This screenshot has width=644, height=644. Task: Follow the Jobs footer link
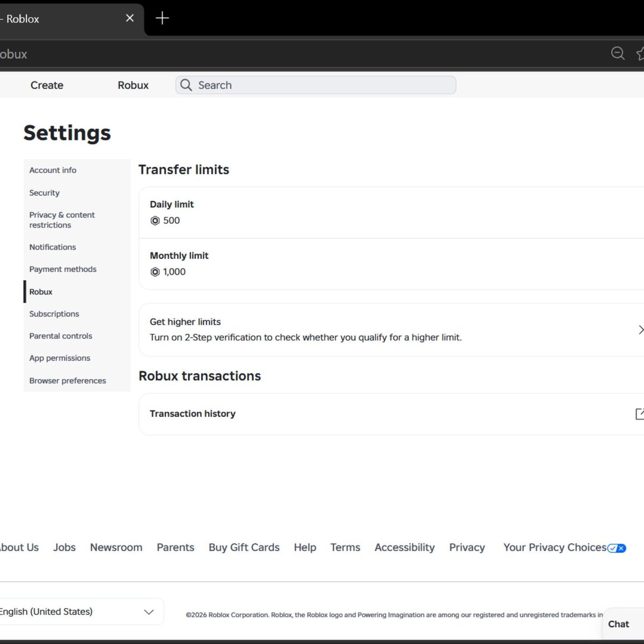click(x=64, y=547)
